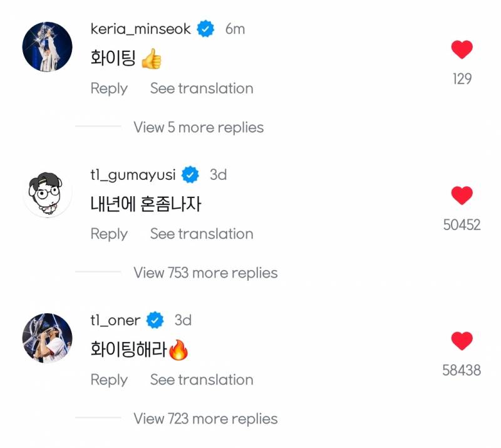The width and height of the screenshot is (501, 448).
Task: Unlike t1_gumayusi's comment via its heart
Action: (x=462, y=195)
